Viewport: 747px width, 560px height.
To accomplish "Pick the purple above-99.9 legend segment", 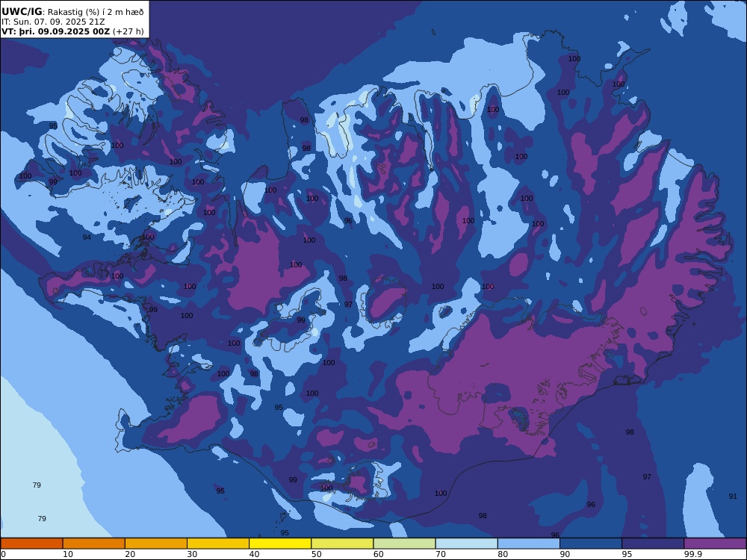I will pyautogui.click(x=715, y=544).
